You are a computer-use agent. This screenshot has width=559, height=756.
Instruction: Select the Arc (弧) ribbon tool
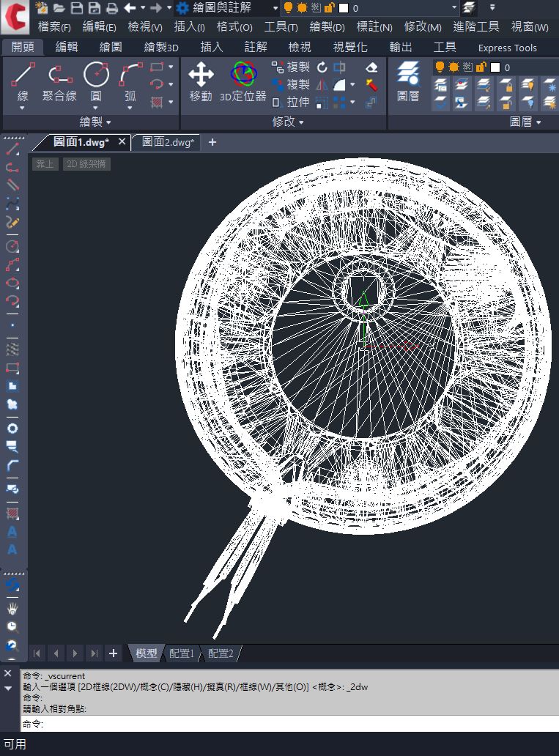130,82
